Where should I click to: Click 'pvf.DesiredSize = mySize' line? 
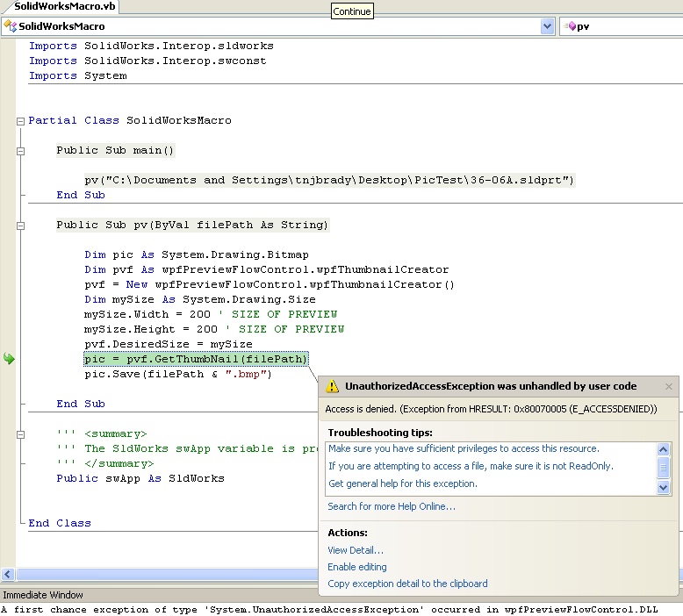point(169,344)
